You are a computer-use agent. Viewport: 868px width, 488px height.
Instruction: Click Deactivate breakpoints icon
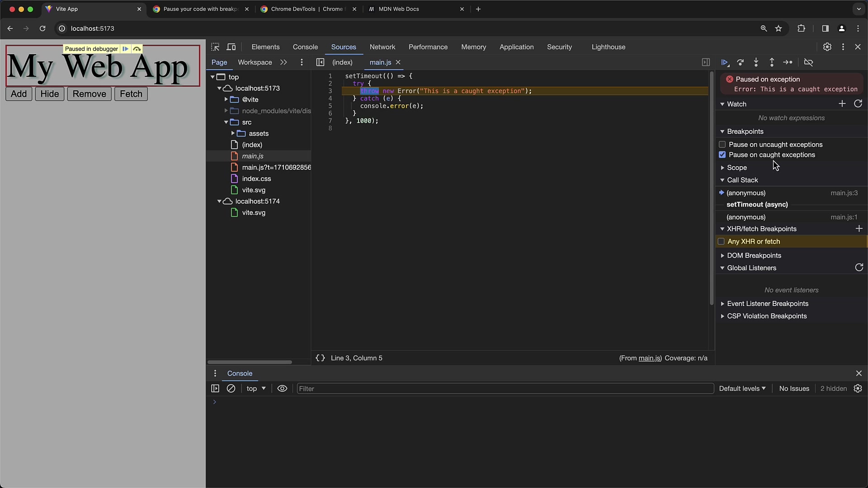coord(808,62)
